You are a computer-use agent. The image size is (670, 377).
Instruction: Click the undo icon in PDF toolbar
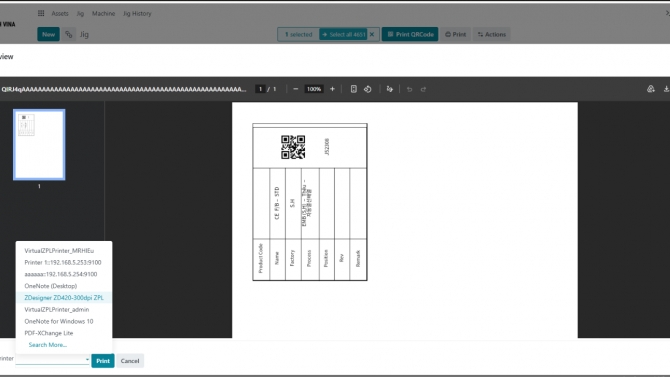point(409,89)
